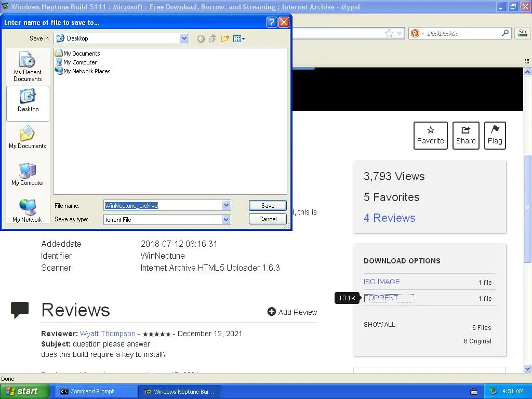The image size is (532, 399).
Task: Close the save dialog with the X
Action: [x=284, y=22]
